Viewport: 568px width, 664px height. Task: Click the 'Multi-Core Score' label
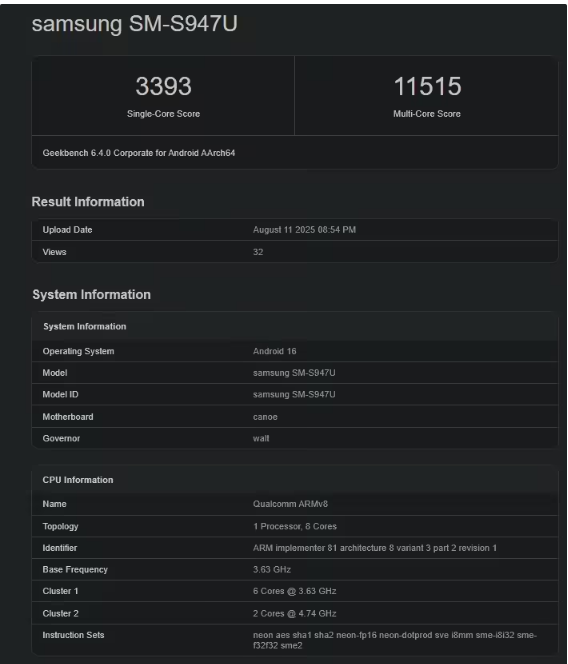pyautogui.click(x=427, y=114)
